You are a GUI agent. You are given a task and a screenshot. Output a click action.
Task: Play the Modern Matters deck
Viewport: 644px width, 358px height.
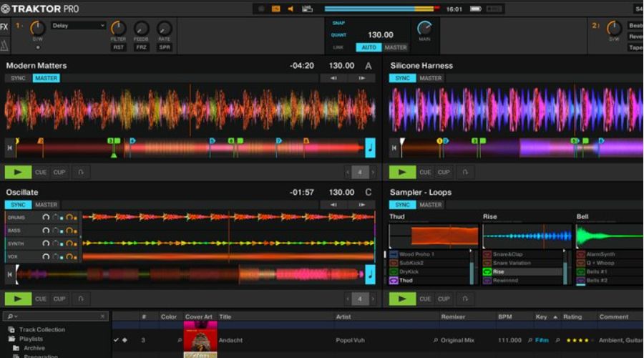tap(18, 173)
